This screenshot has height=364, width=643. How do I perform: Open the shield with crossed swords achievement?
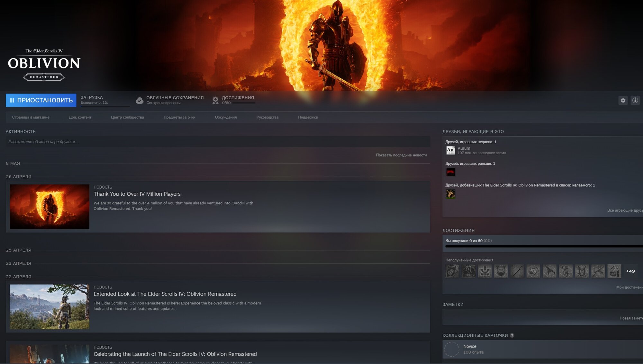pyautogui.click(x=582, y=271)
